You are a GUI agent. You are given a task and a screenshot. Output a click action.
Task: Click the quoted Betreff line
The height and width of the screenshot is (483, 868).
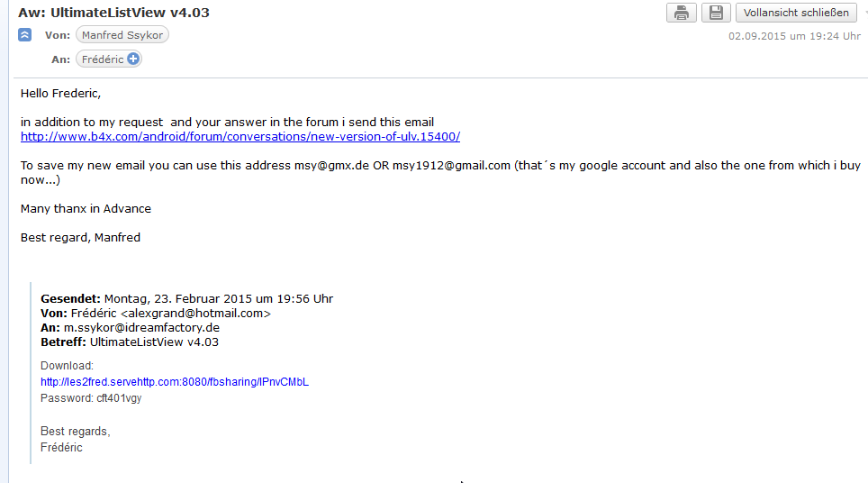point(130,342)
